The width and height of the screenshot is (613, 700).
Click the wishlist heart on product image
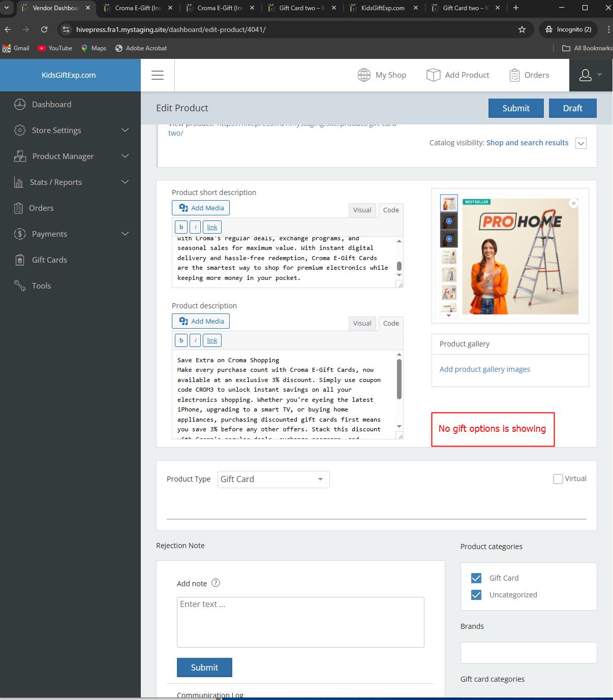click(x=573, y=204)
